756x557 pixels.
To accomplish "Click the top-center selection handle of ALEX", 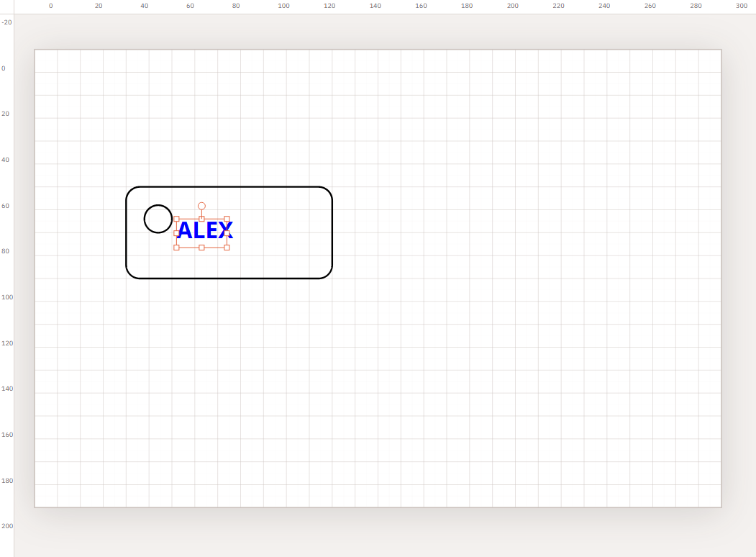I will point(201,219).
